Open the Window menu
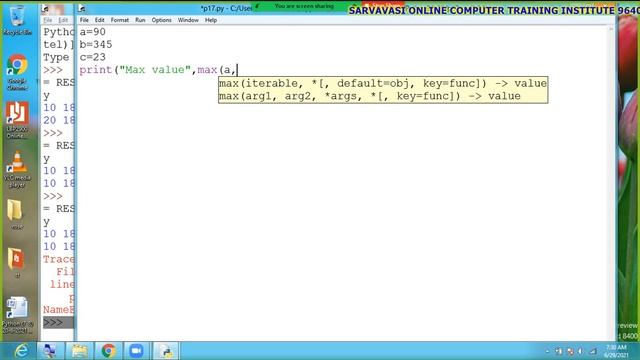 188,20
